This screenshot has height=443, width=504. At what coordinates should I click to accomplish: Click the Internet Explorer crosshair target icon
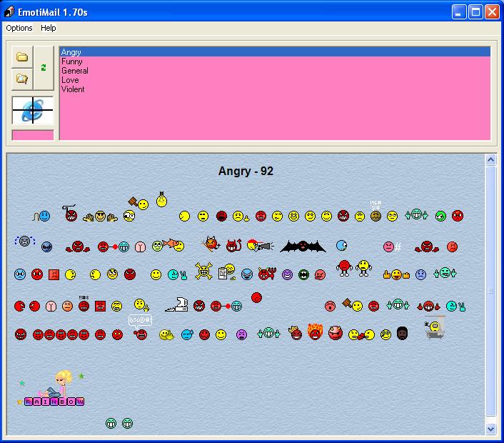tap(33, 110)
